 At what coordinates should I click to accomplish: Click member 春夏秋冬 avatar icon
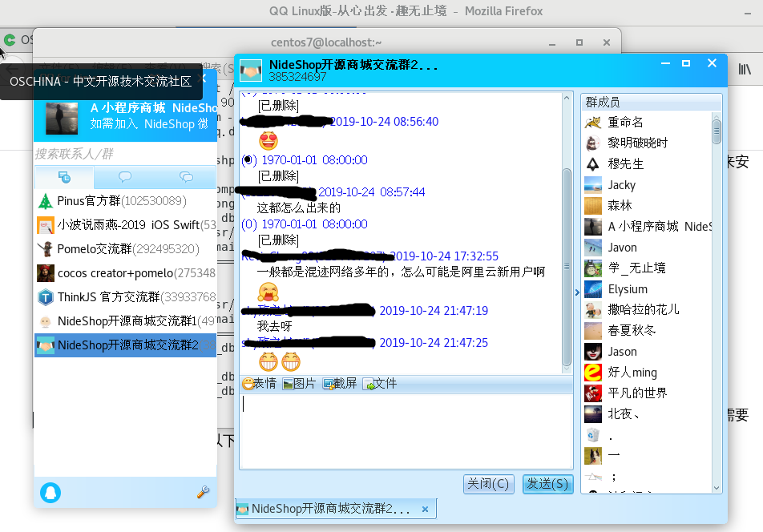[593, 331]
